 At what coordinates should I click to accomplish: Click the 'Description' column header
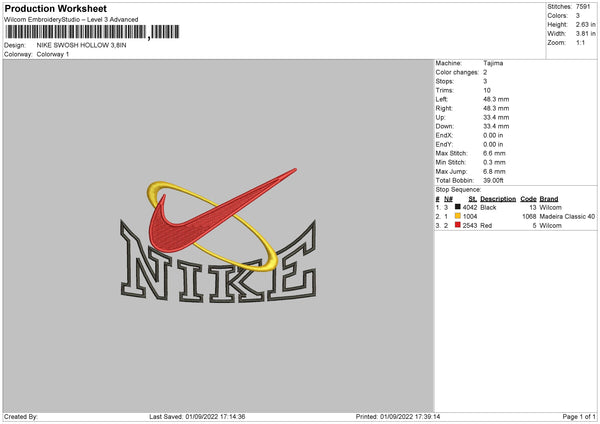tap(498, 199)
